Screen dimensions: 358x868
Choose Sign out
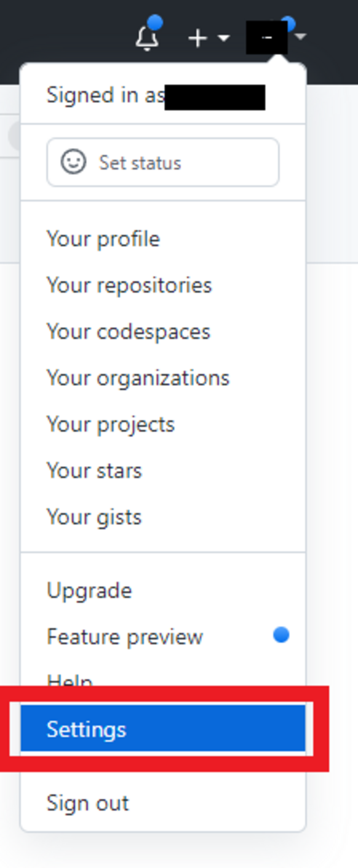(x=88, y=803)
